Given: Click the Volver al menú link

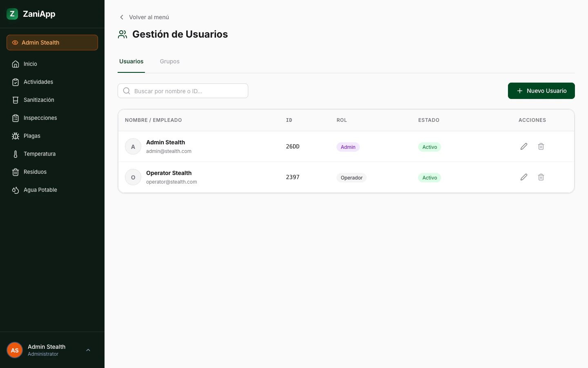Looking at the screenshot, I should tap(149, 17).
